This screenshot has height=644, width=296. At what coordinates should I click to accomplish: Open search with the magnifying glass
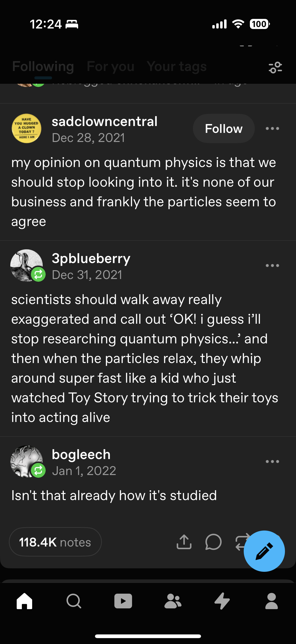(74, 601)
